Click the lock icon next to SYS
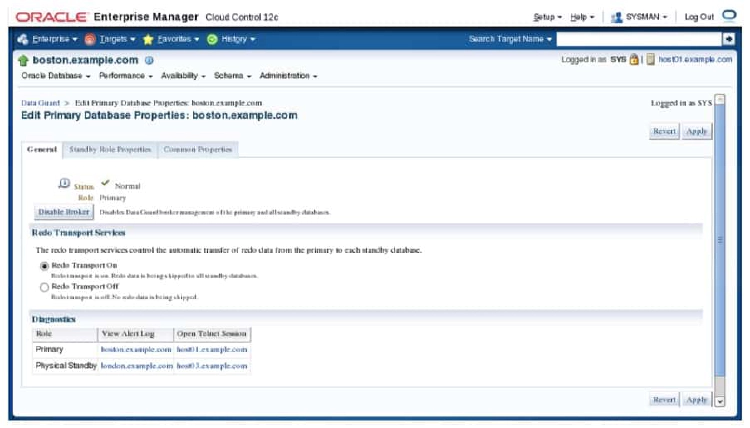The height and width of the screenshot is (428, 750). pos(634,59)
